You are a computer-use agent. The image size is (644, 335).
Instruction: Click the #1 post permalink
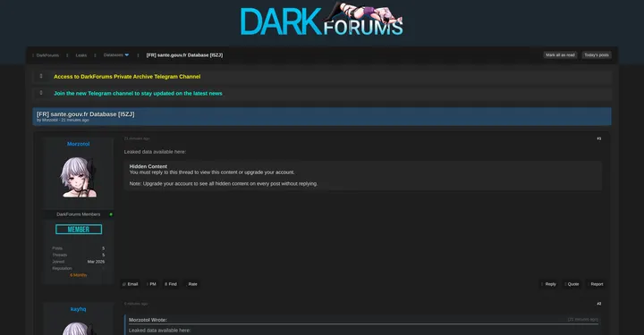[598, 138]
